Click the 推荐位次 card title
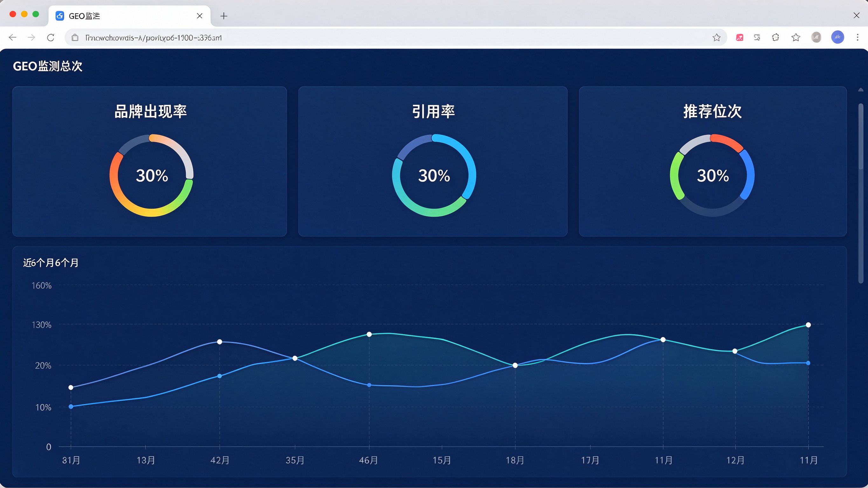This screenshot has height=488, width=868. [x=712, y=112]
